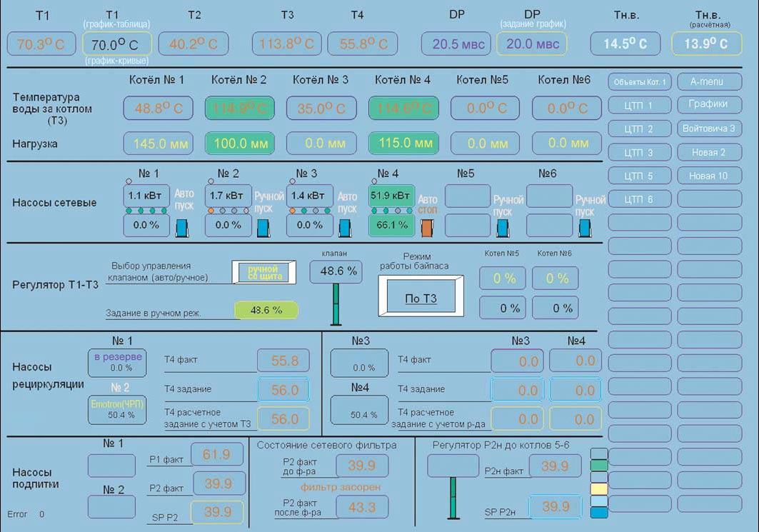Click the T4 задание value 56.0 field
The image size is (759, 532).
tap(284, 390)
